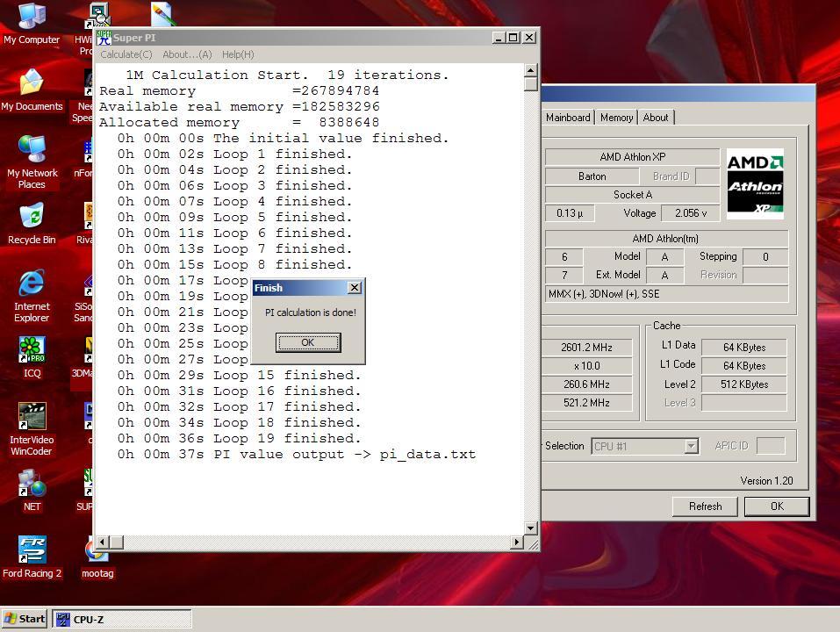840x632 pixels.
Task: Launch Ford Racing 2 shortcut
Action: point(32,557)
